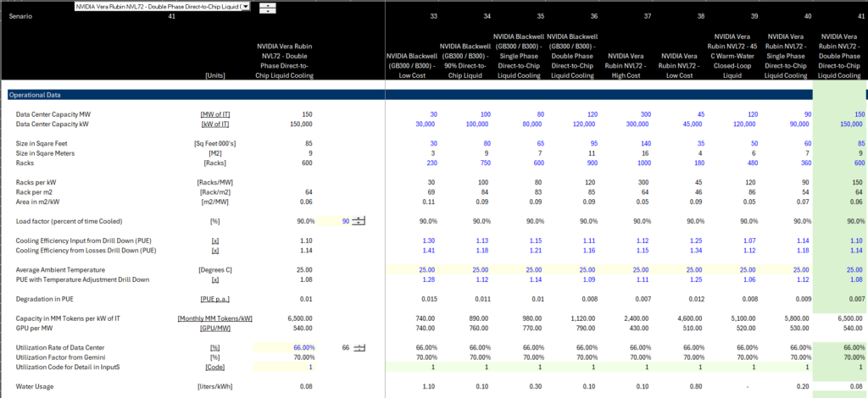Viewport: 868px width, 398px height.
Task: Select the 1000 racks cell
Action: click(x=644, y=163)
